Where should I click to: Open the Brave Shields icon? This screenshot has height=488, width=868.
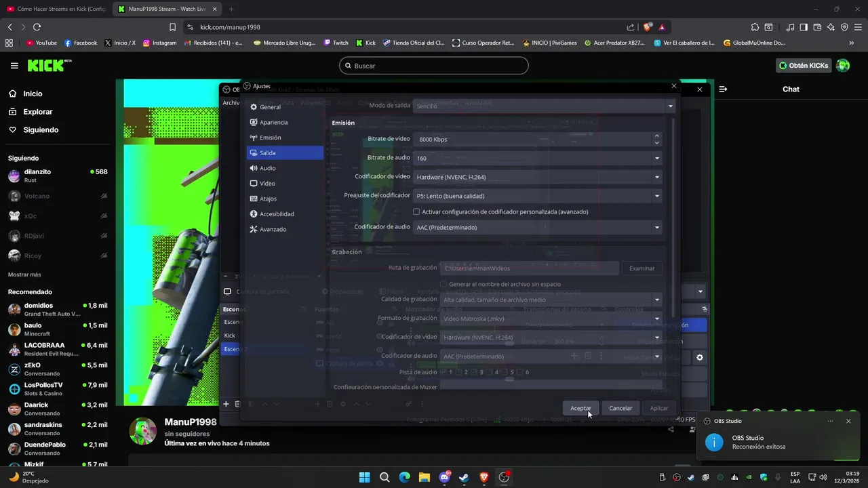648,27
